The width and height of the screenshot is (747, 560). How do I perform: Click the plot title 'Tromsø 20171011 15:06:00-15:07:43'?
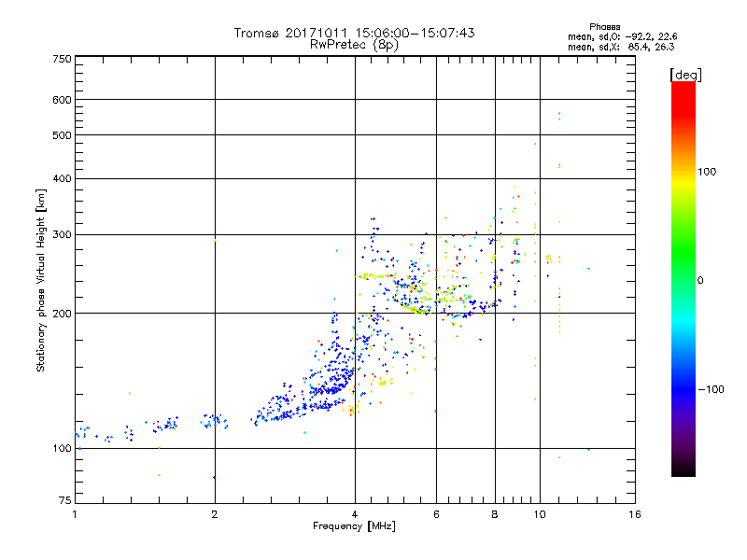(x=354, y=33)
